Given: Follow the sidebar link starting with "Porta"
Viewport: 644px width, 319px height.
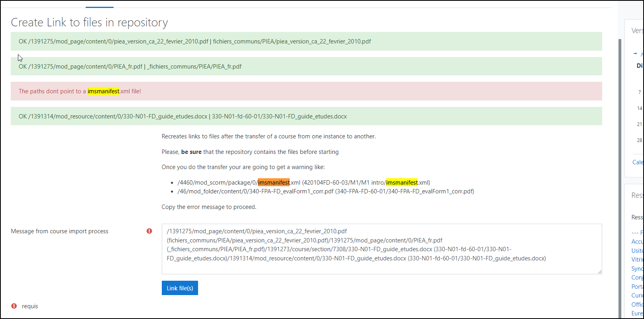Looking at the screenshot, I should [x=637, y=287].
